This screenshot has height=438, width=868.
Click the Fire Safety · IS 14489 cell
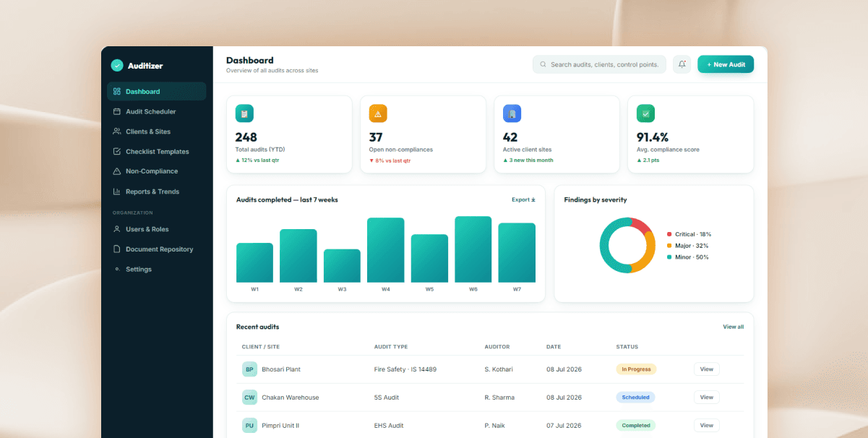tap(405, 369)
